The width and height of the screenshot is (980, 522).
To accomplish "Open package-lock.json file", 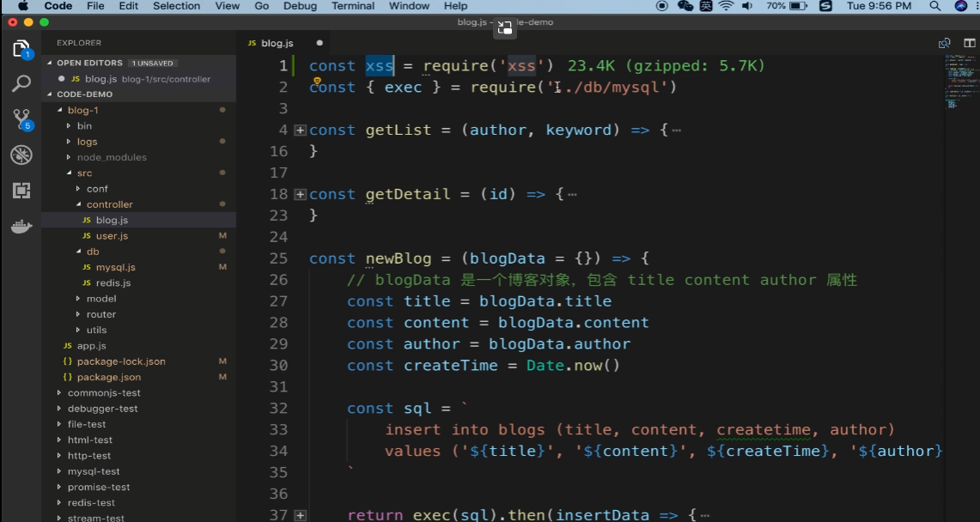I will click(139, 361).
